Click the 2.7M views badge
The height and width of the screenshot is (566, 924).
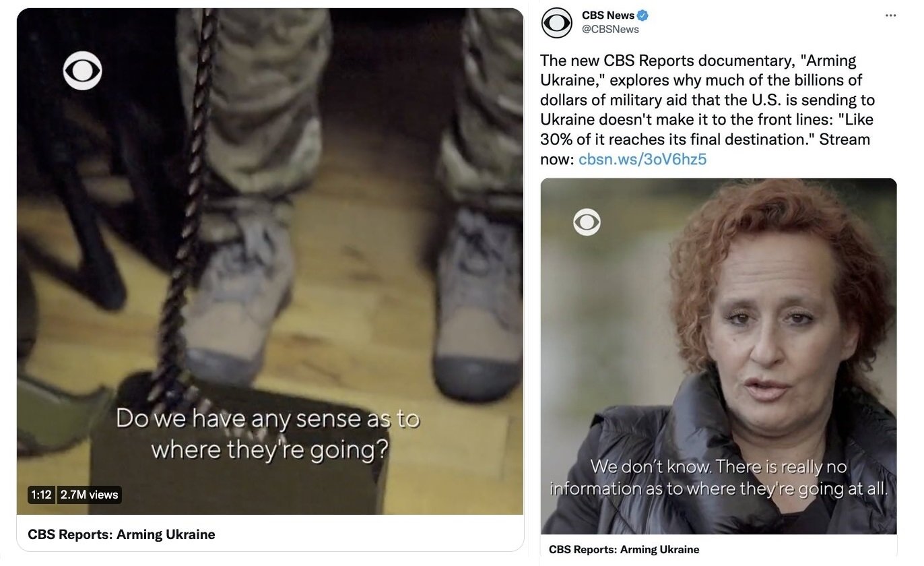pos(89,495)
